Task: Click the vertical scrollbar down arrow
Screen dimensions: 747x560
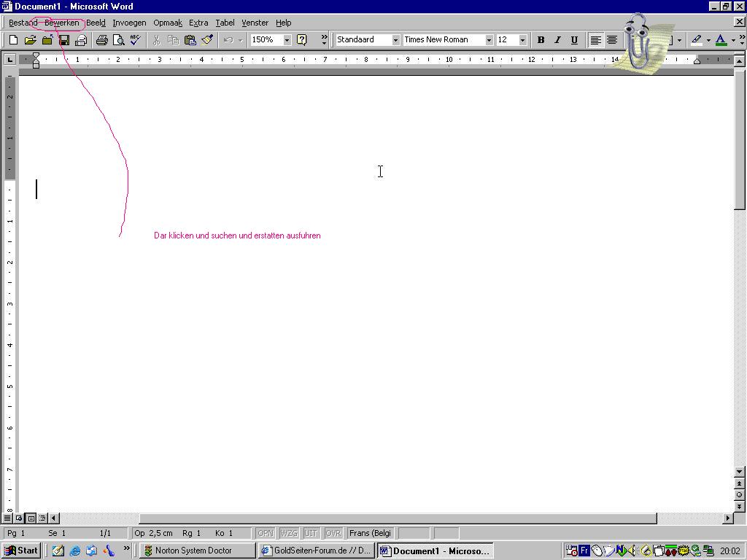Action: pyautogui.click(x=739, y=472)
